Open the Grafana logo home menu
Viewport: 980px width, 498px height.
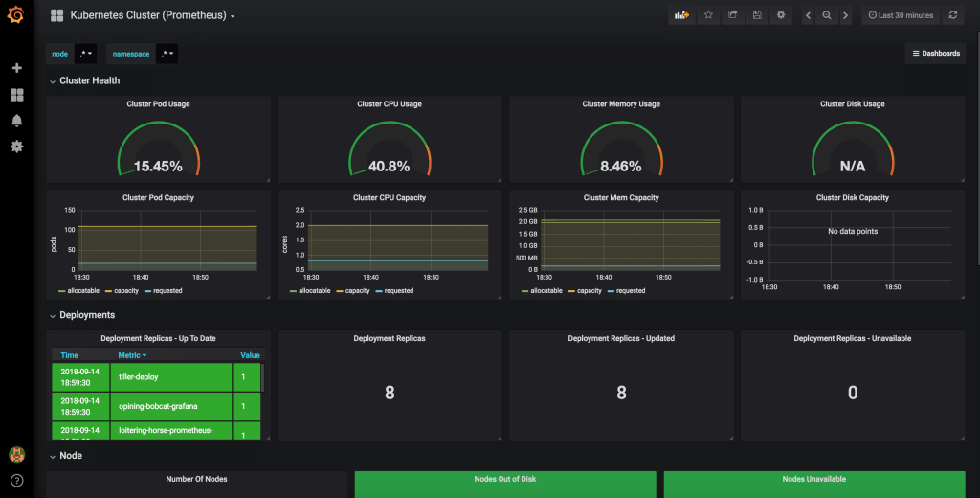[x=15, y=15]
